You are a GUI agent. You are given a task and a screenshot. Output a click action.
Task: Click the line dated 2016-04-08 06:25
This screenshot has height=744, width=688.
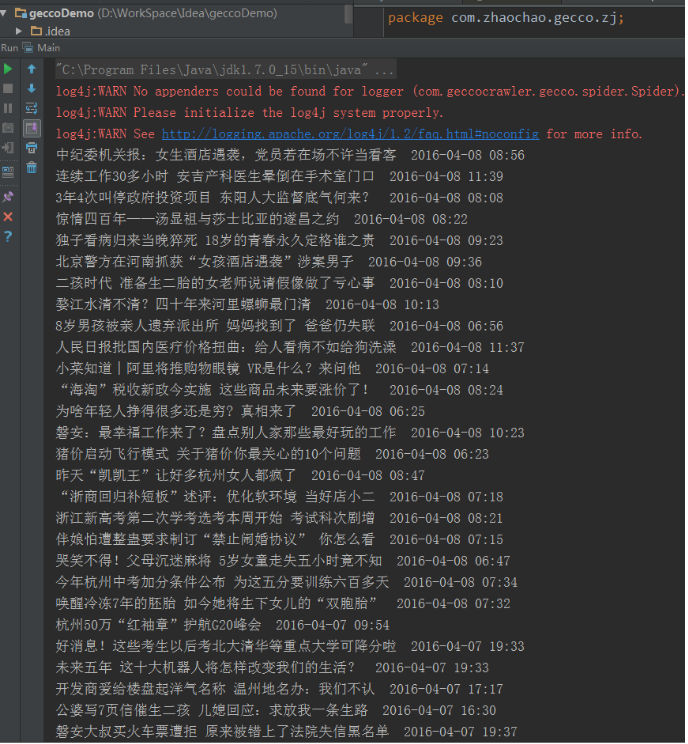tap(240, 412)
